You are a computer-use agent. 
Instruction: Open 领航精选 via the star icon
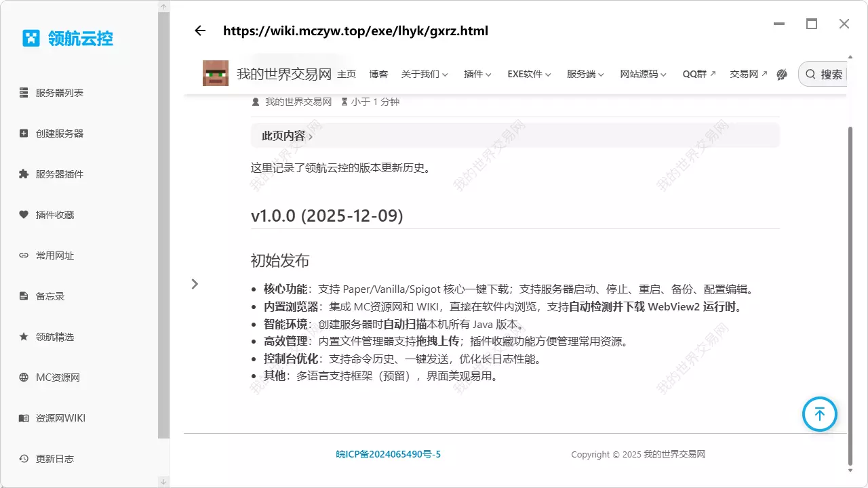point(23,337)
